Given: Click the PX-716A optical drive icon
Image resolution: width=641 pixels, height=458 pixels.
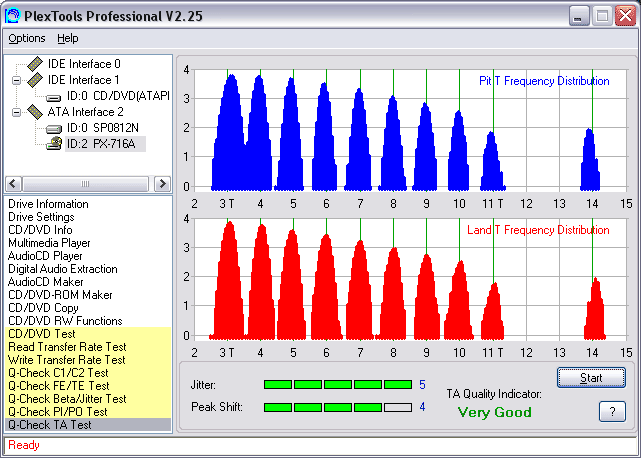Looking at the screenshot, I should (x=54, y=144).
